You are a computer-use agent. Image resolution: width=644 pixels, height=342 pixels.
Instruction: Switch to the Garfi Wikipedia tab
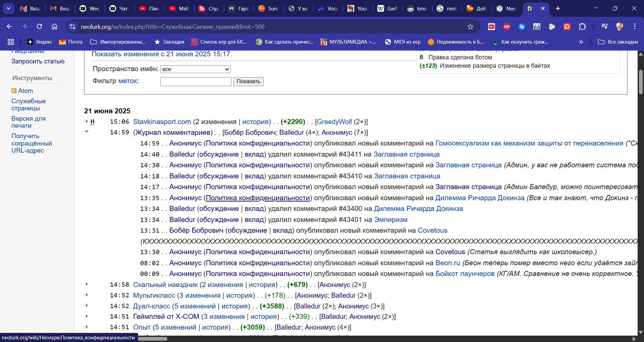click(387, 8)
